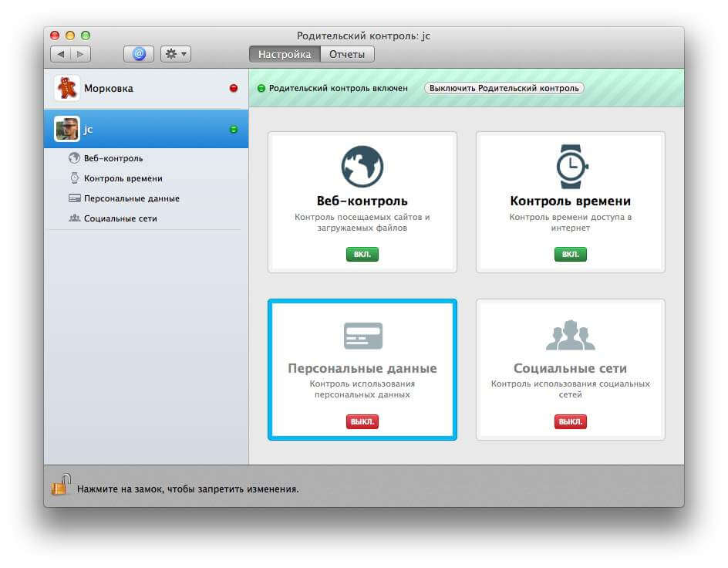Click the green indicator next to Родительский контроль включен
The image size is (728, 568).
point(261,88)
